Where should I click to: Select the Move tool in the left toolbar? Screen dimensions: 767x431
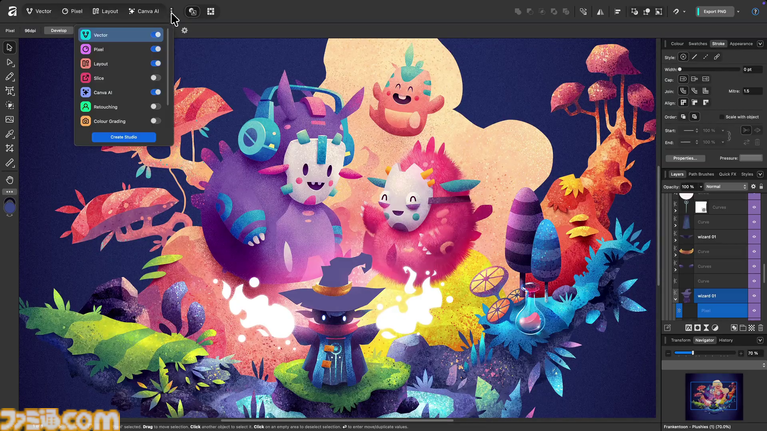[x=10, y=48]
